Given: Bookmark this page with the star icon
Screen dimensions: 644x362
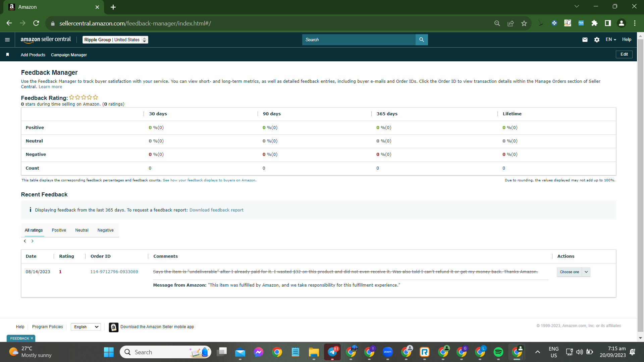Looking at the screenshot, I should click(524, 23).
